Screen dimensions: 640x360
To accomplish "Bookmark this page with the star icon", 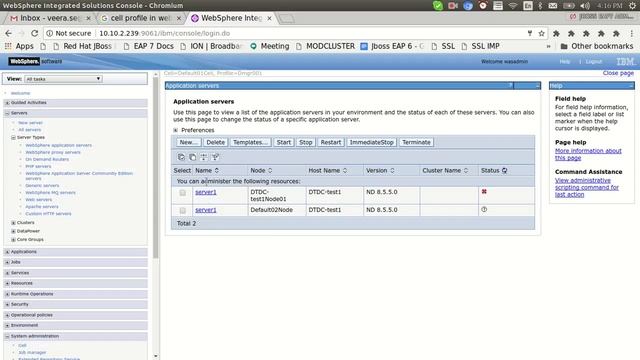I will (x=541, y=33).
